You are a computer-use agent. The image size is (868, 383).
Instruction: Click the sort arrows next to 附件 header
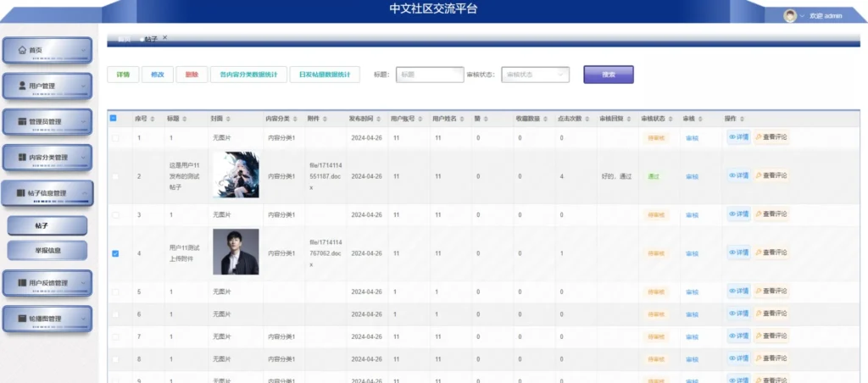click(x=325, y=119)
